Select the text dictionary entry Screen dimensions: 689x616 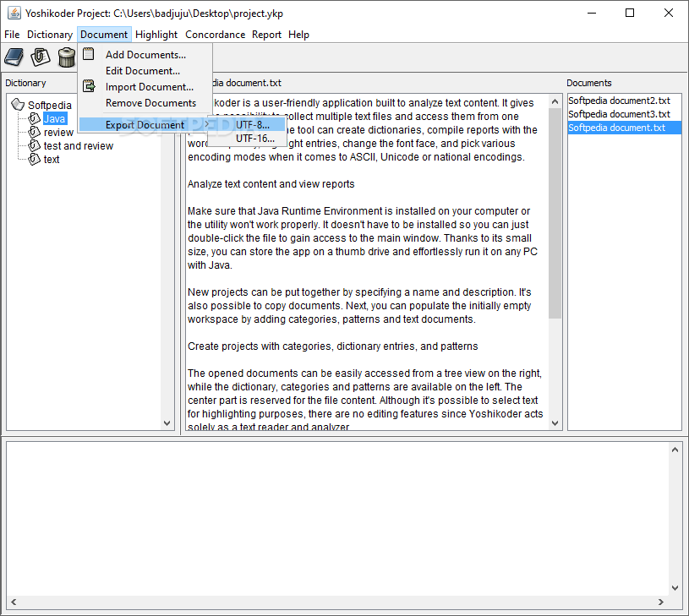(52, 160)
